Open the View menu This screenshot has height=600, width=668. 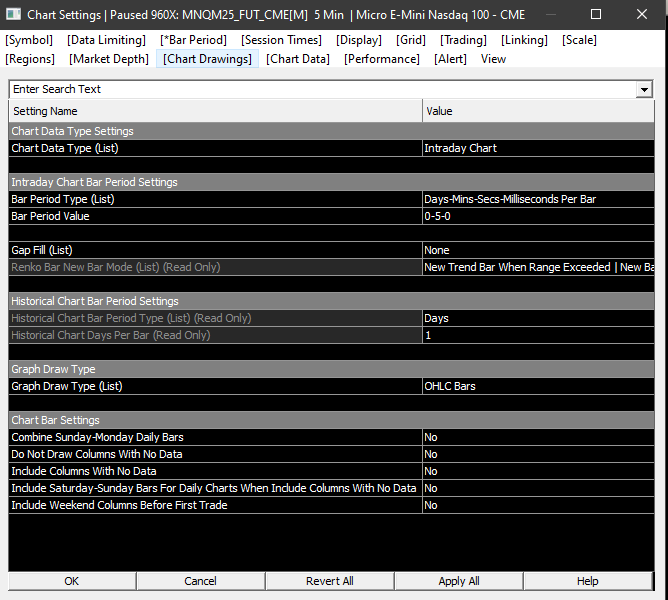(x=493, y=59)
